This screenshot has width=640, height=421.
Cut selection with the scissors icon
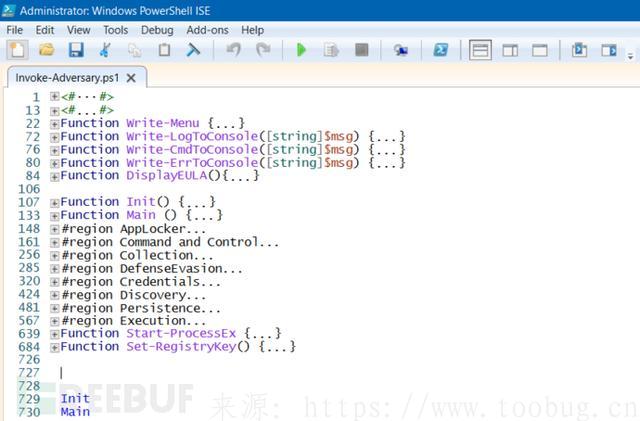coord(105,50)
